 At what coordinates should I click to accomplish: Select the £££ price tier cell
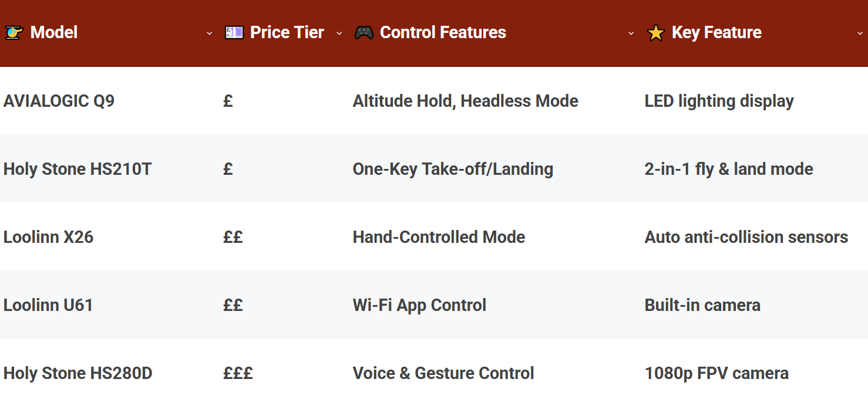[238, 373]
